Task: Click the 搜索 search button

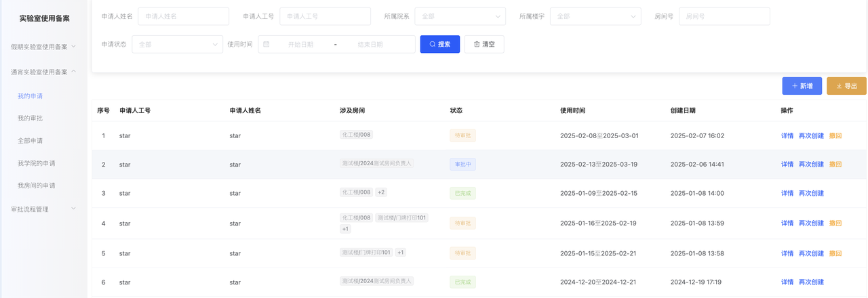Action: (x=440, y=44)
